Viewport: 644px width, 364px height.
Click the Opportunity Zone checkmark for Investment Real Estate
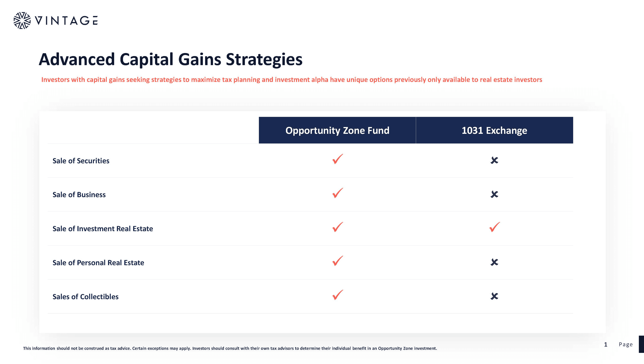click(x=337, y=227)
